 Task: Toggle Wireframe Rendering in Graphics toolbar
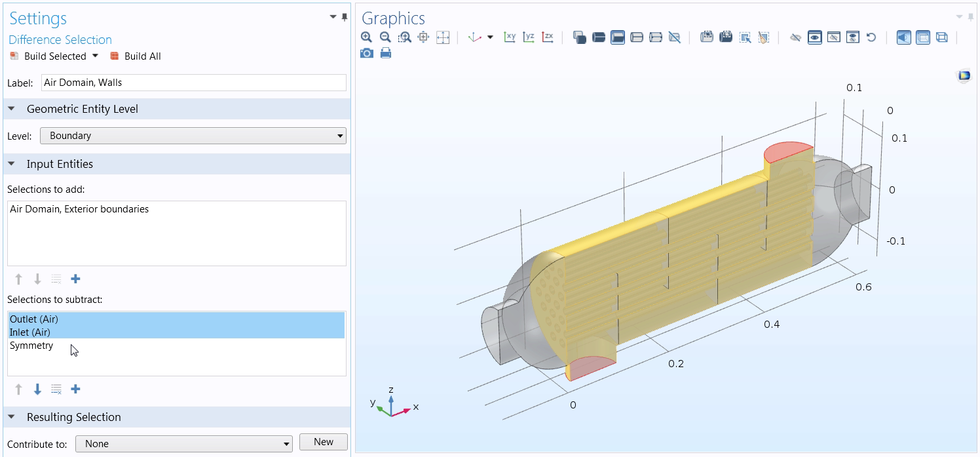click(941, 37)
